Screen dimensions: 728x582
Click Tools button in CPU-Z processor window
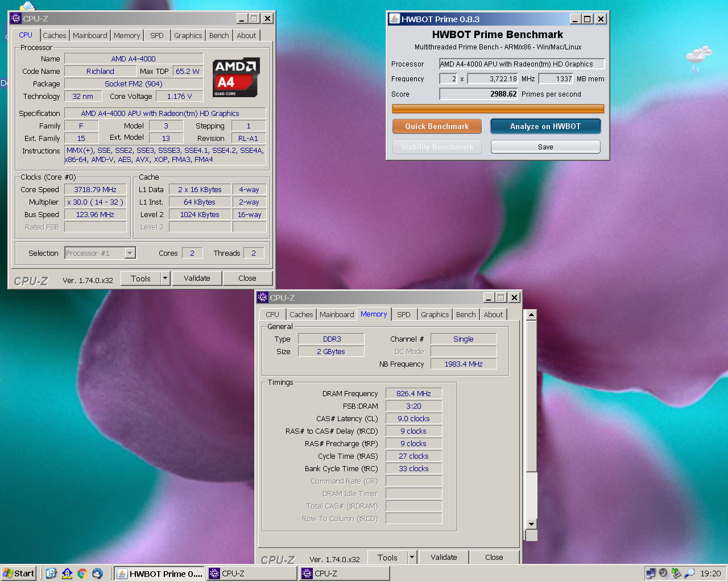[x=141, y=278]
